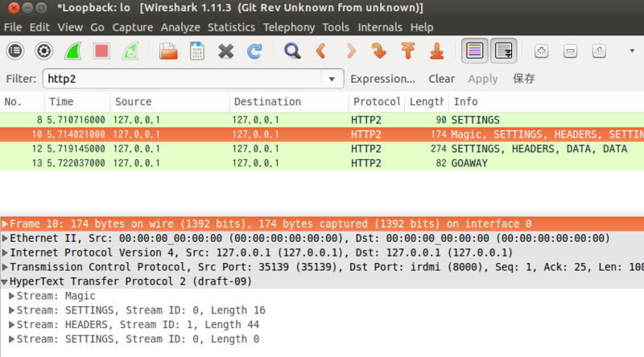Zoom out the packet text
The height and width of the screenshot is (357, 644).
tap(570, 51)
